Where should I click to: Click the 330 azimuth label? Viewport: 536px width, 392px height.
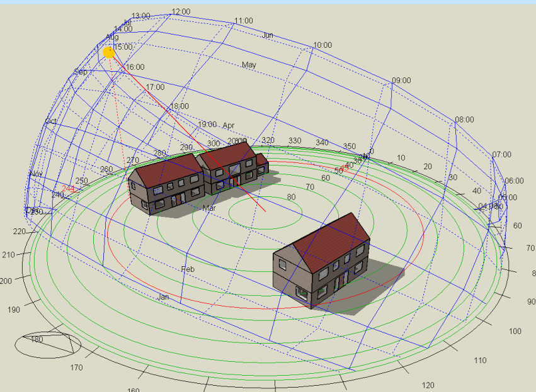pyautogui.click(x=295, y=141)
